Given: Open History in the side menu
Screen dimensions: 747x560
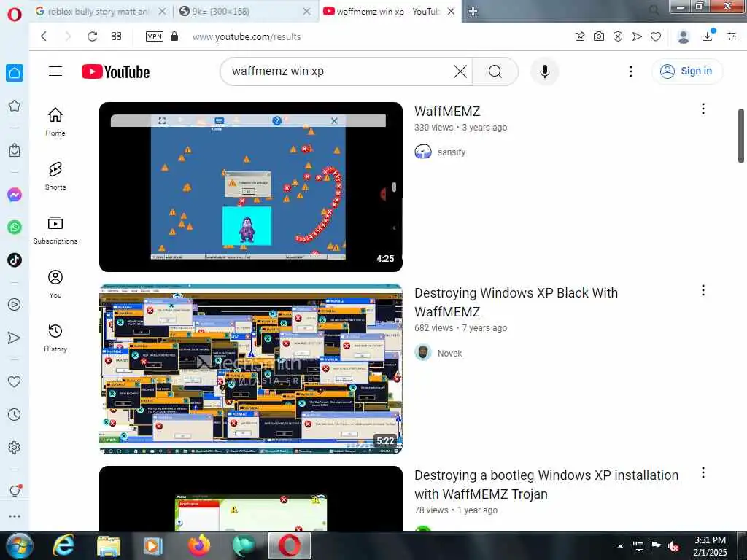Looking at the screenshot, I should pos(55,338).
